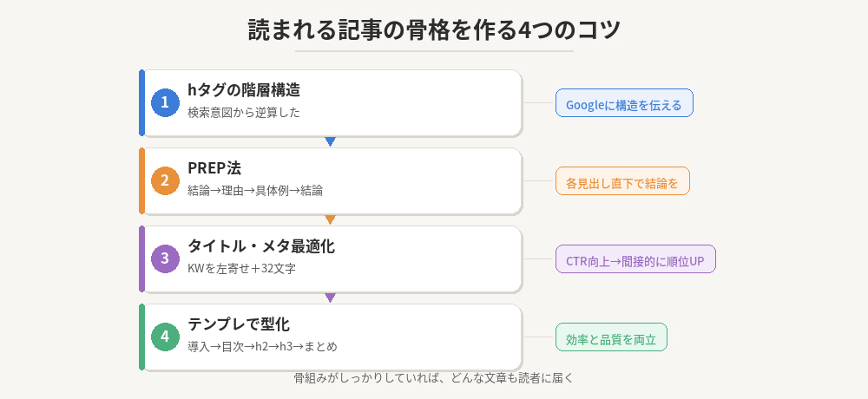The image size is (868, 399).
Task: Click the CTR向上→間接的に順位UP tag
Action: tap(635, 259)
